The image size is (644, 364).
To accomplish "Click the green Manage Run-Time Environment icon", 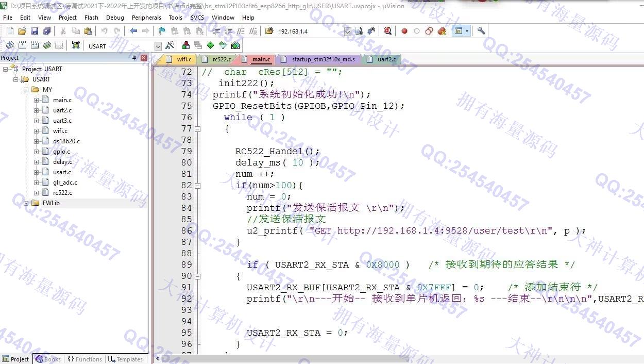I will point(210,45).
